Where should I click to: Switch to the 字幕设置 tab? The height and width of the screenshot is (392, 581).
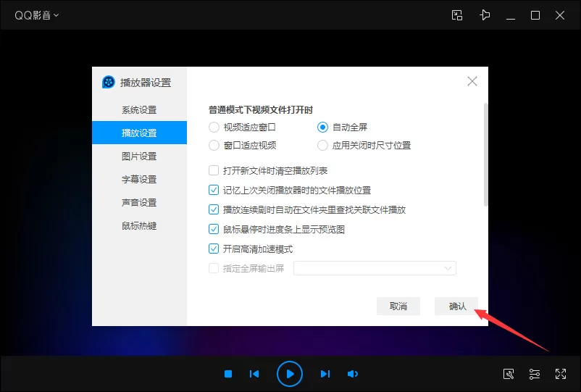(139, 179)
